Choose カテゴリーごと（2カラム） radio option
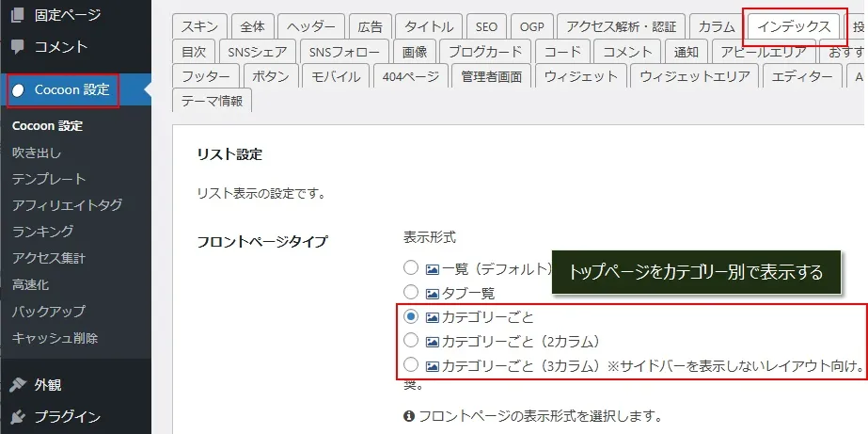 pyautogui.click(x=410, y=341)
